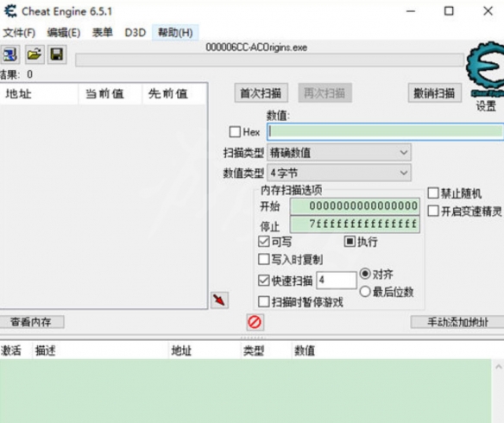Select the 对齐 radio button
504x423 pixels.
click(x=365, y=274)
